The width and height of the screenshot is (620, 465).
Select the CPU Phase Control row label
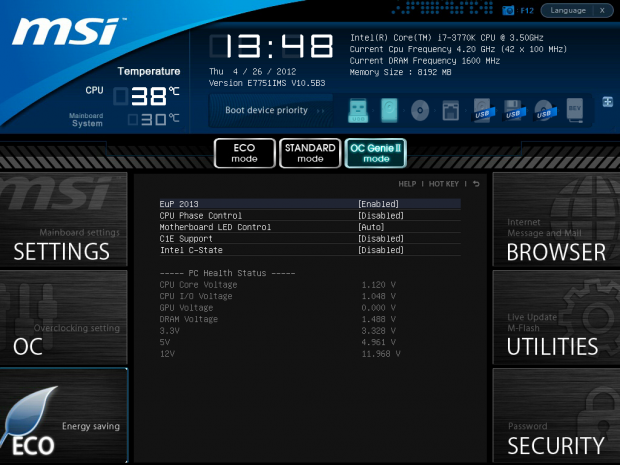point(200,215)
